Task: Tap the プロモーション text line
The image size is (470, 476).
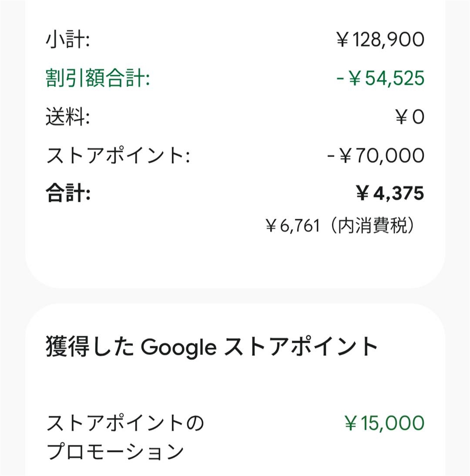Action: 114,452
